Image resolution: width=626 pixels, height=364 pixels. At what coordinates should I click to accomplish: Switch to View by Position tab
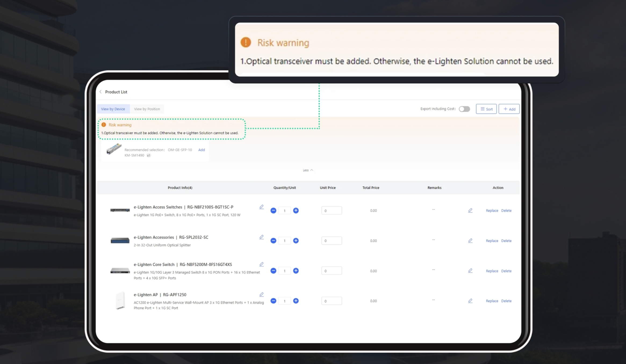pos(147,109)
